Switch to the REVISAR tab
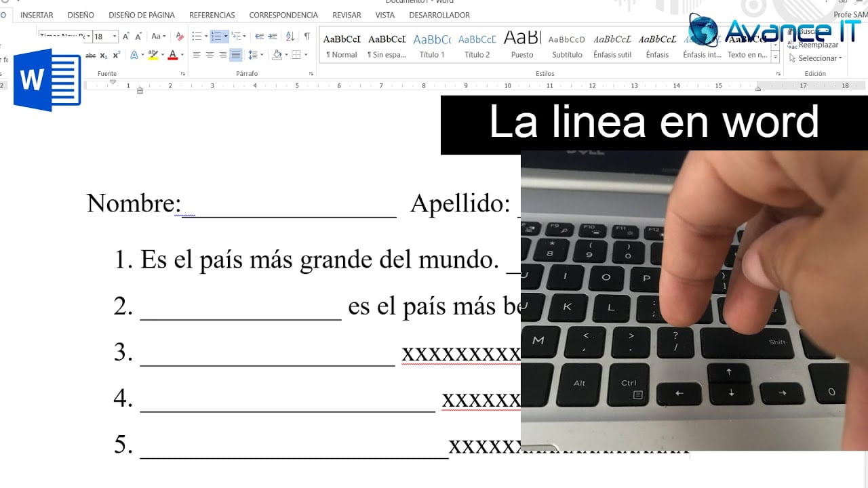Image resolution: width=868 pixels, height=488 pixels. pos(347,15)
